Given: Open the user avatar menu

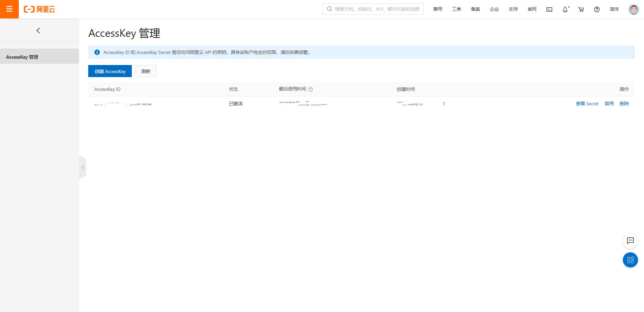Looking at the screenshot, I should pyautogui.click(x=634, y=9).
